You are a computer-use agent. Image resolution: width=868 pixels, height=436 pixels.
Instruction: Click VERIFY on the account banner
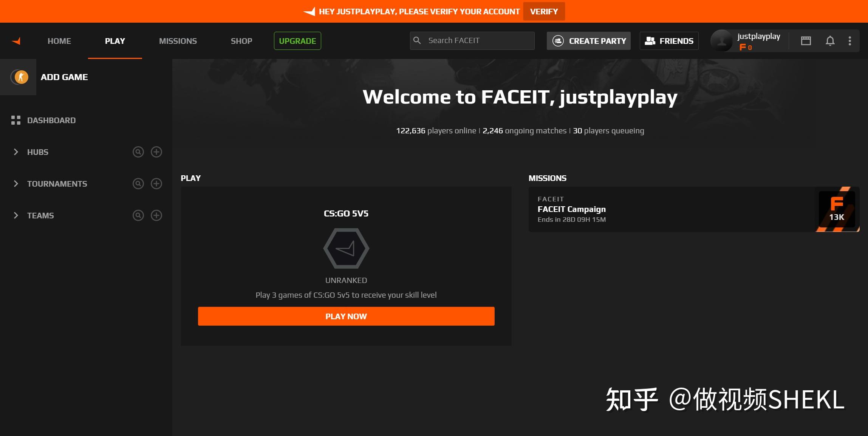(544, 11)
